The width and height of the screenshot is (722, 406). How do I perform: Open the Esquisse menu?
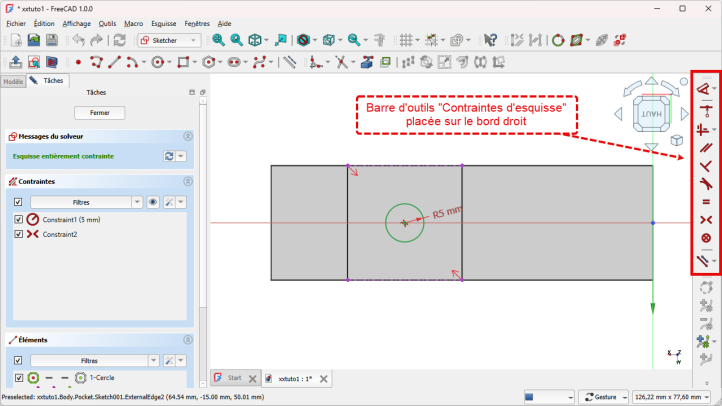[x=163, y=22]
